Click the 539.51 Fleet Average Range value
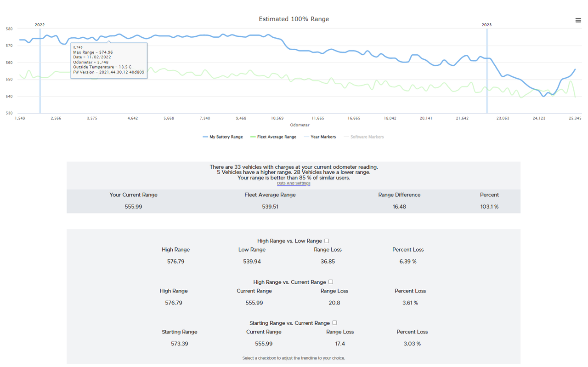This screenshot has width=588, height=367. coord(270,207)
